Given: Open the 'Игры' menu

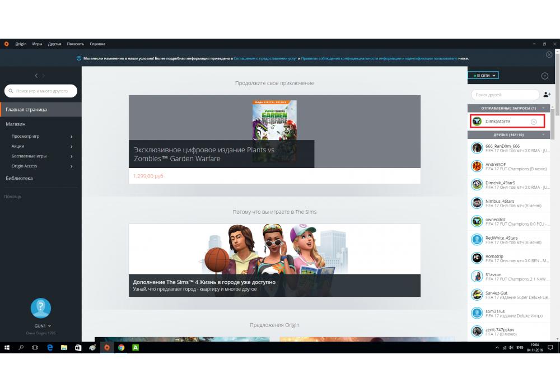Looking at the screenshot, I should 37,44.
